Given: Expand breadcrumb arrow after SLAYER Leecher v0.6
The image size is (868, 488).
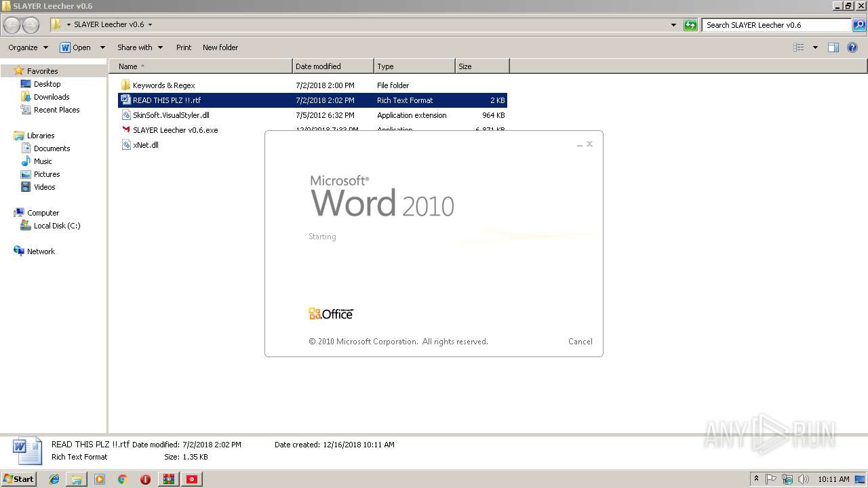Looking at the screenshot, I should tap(150, 25).
